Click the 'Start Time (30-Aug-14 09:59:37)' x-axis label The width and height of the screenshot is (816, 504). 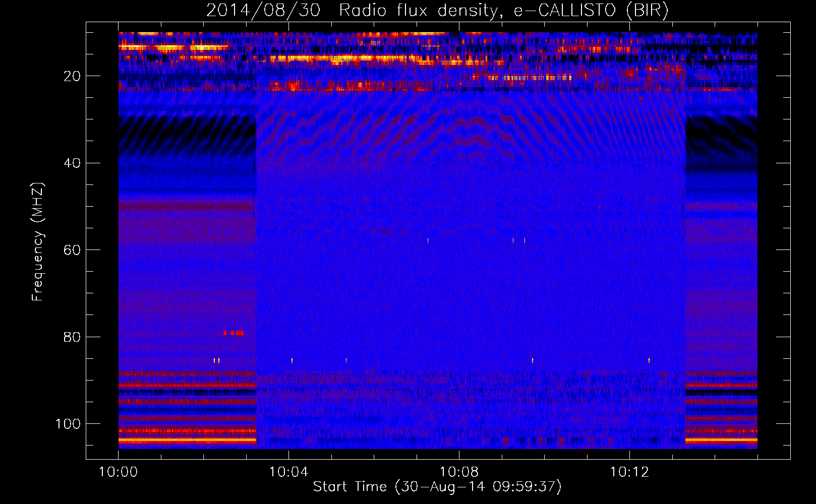point(437,487)
